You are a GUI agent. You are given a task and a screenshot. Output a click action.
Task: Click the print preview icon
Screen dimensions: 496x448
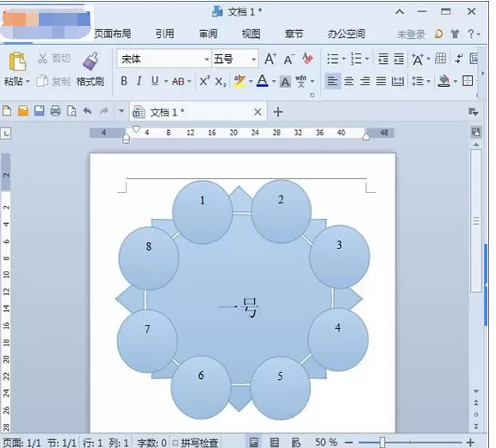pos(71,111)
